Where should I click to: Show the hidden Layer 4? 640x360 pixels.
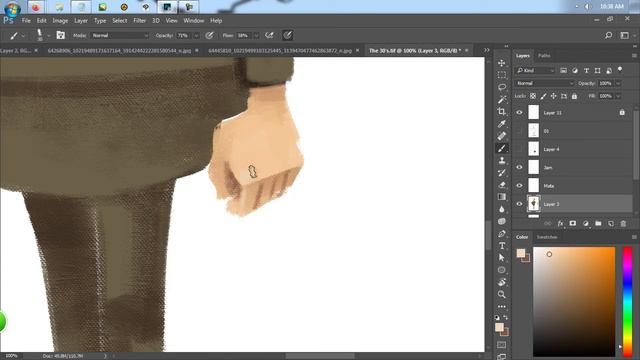pyautogui.click(x=519, y=149)
